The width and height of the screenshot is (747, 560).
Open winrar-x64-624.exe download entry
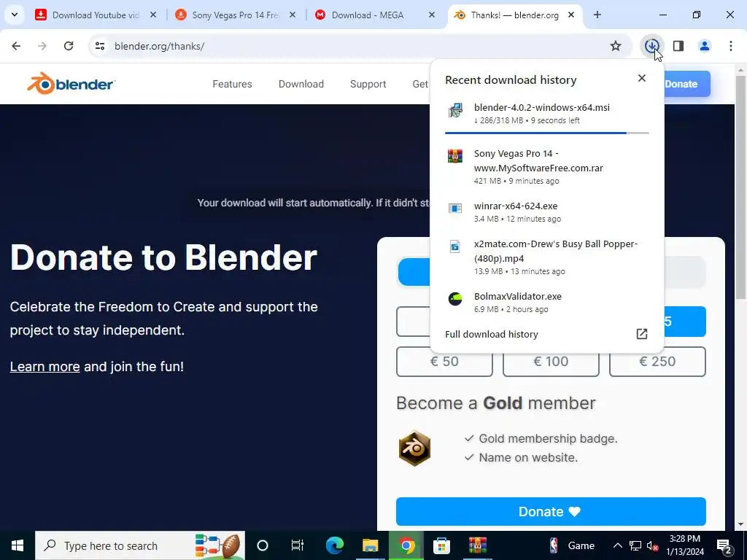click(546, 212)
